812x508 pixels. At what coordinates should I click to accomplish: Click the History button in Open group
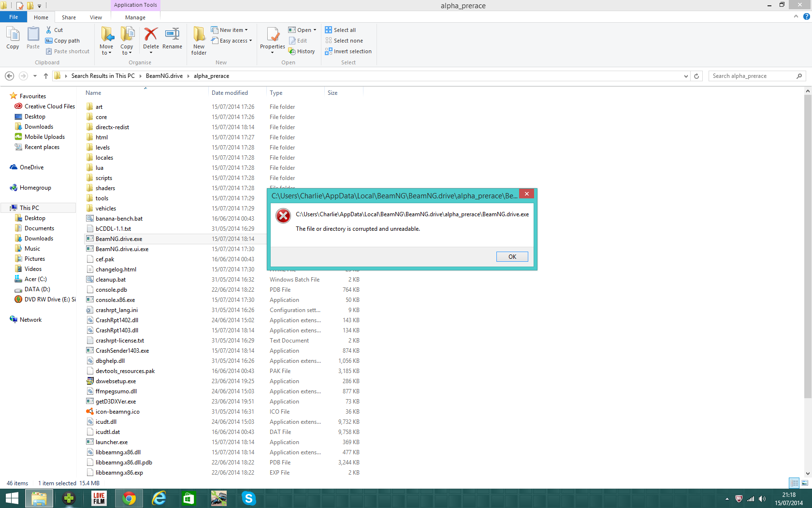pos(302,51)
